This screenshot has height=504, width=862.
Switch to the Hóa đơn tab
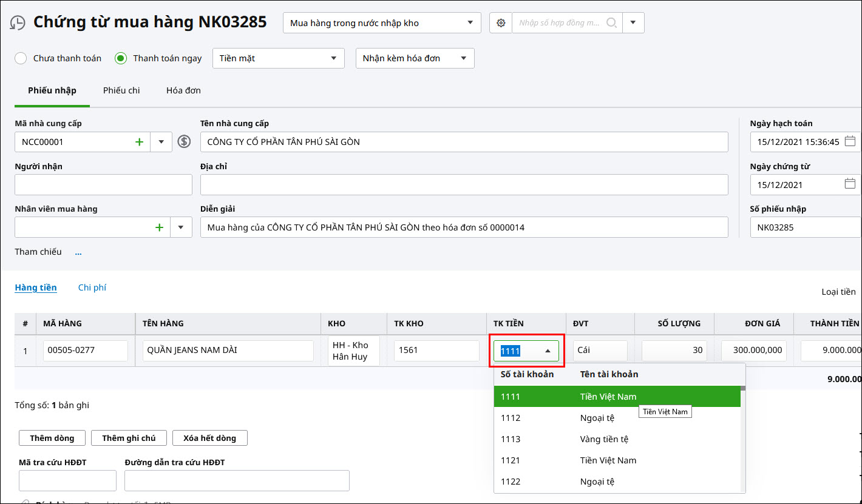click(x=183, y=90)
